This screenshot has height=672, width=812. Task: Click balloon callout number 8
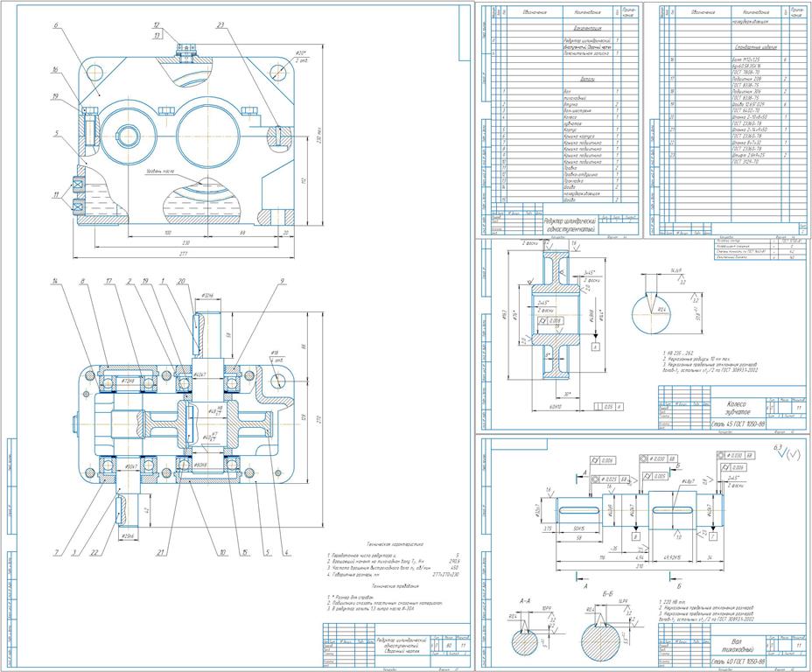pos(82,282)
